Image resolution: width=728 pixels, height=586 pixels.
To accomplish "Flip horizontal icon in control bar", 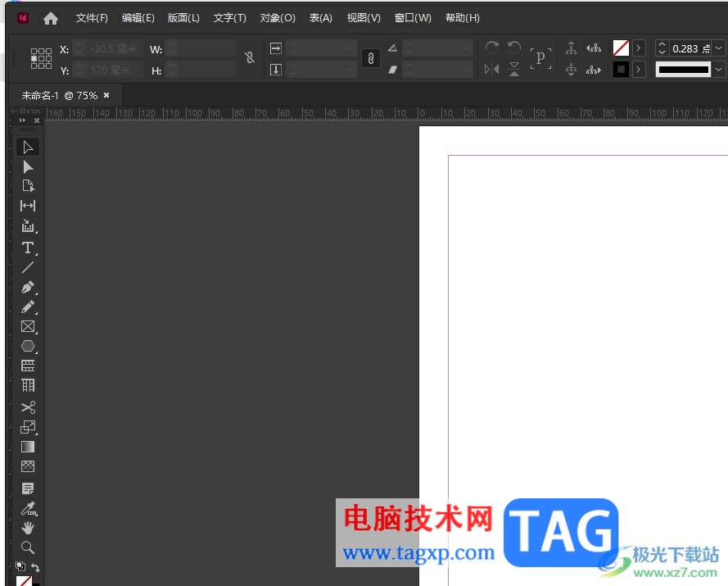I will point(491,69).
